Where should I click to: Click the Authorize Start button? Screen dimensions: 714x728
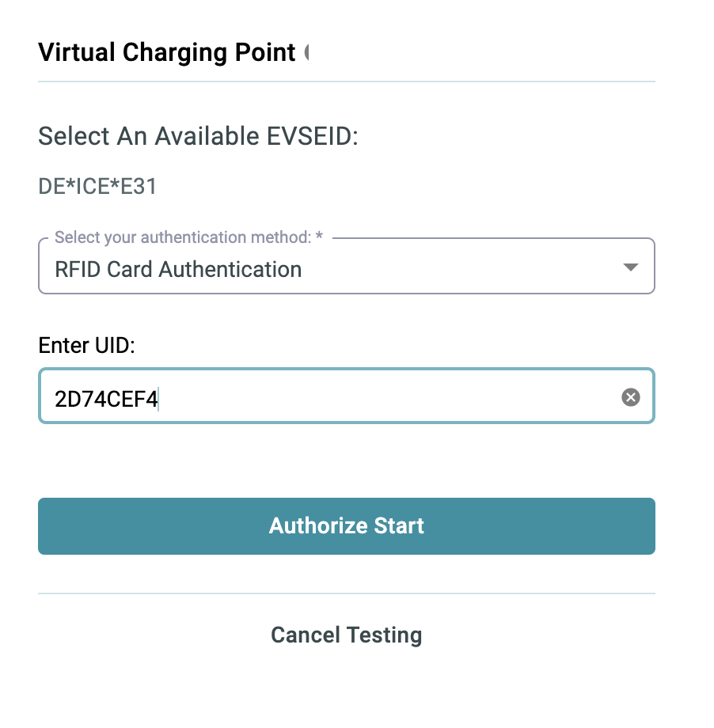click(347, 526)
